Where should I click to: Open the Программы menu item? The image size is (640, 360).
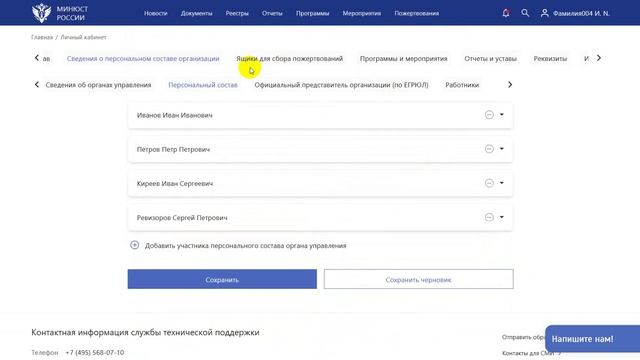(312, 13)
